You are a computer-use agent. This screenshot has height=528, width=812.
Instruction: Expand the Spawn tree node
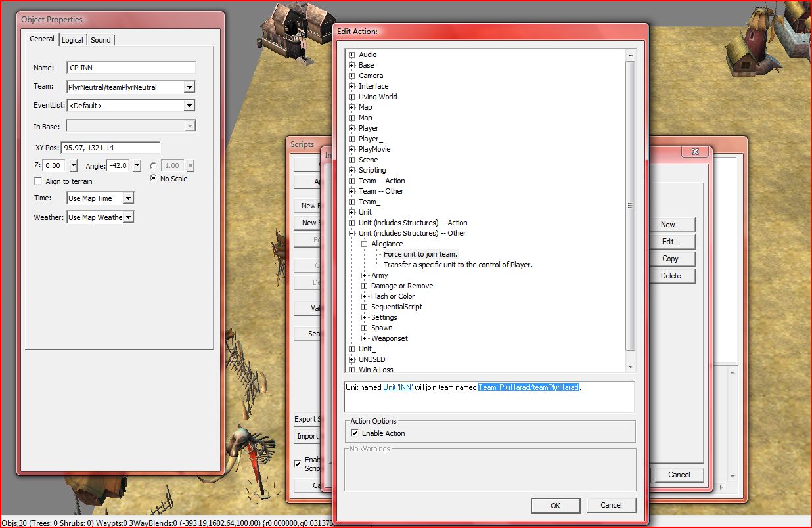(x=365, y=328)
